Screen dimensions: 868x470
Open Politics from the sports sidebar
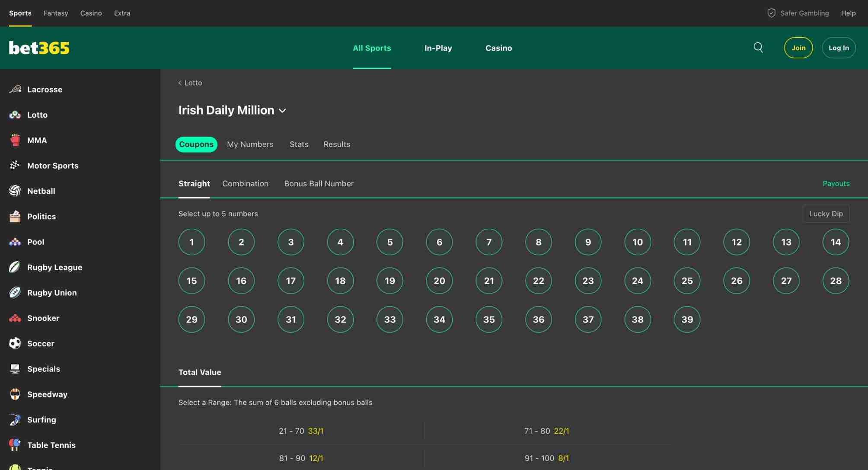pyautogui.click(x=41, y=216)
